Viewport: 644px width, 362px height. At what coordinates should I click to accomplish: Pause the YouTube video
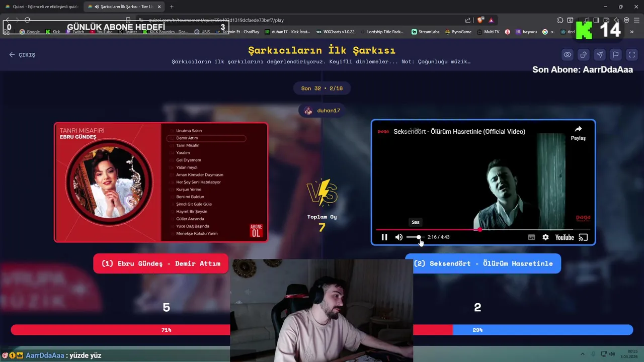click(384, 237)
